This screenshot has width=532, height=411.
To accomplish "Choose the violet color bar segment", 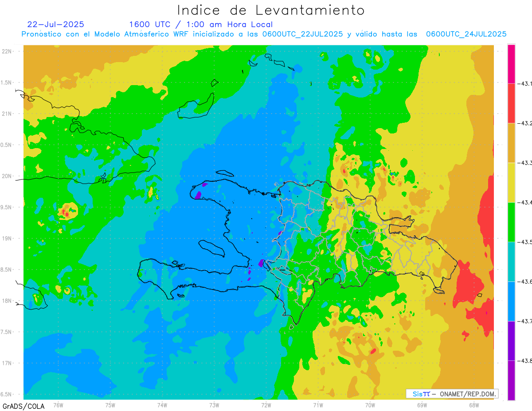I will coord(511,341).
